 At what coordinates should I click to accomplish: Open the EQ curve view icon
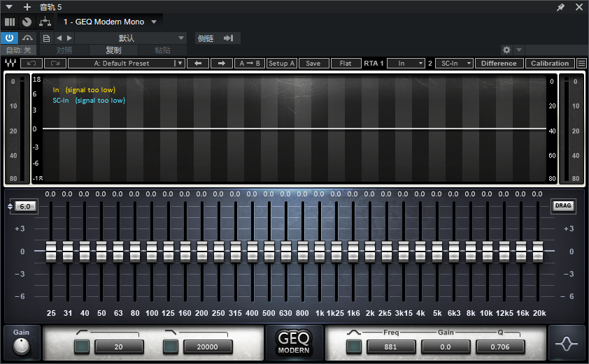(567, 344)
